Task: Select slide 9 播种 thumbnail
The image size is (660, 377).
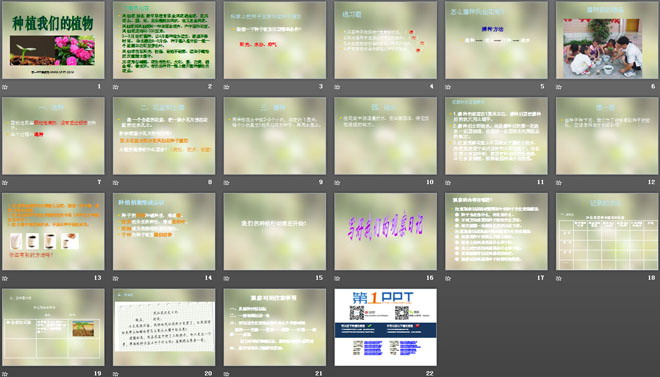Action: click(x=274, y=136)
